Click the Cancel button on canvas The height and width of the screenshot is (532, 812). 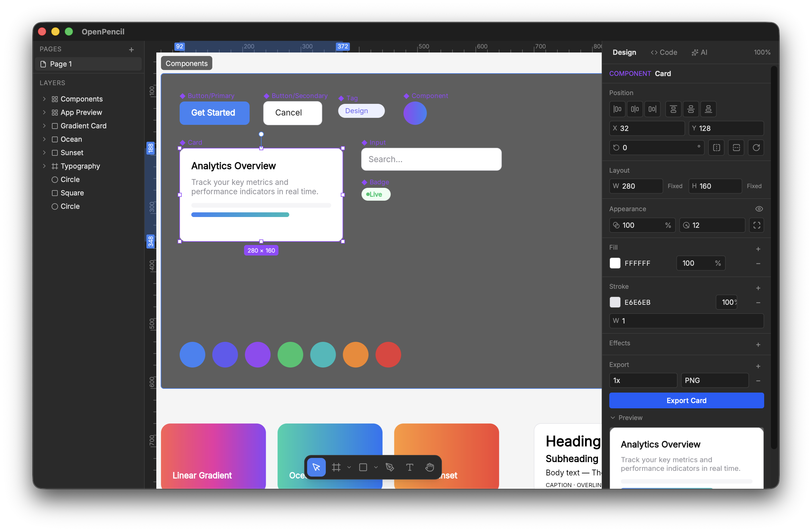pos(292,113)
